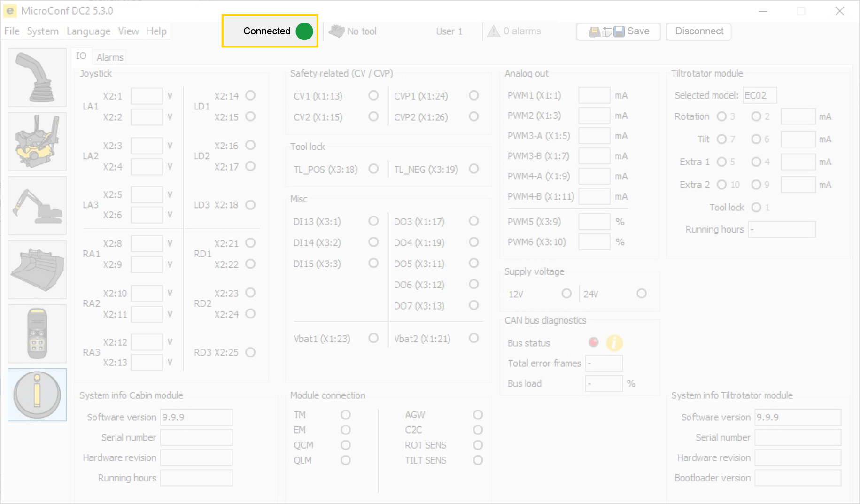The width and height of the screenshot is (860, 504).
Task: Click the No tool bucket icon
Action: pyautogui.click(x=336, y=31)
